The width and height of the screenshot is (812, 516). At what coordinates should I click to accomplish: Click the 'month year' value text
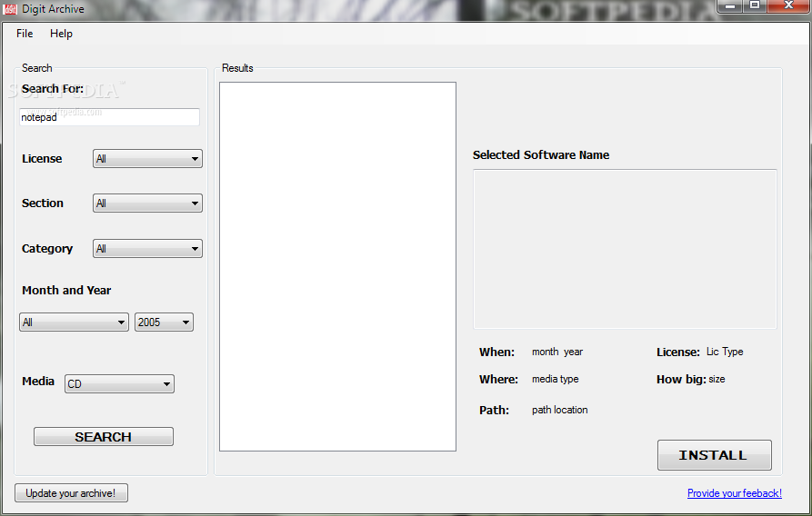(x=557, y=352)
